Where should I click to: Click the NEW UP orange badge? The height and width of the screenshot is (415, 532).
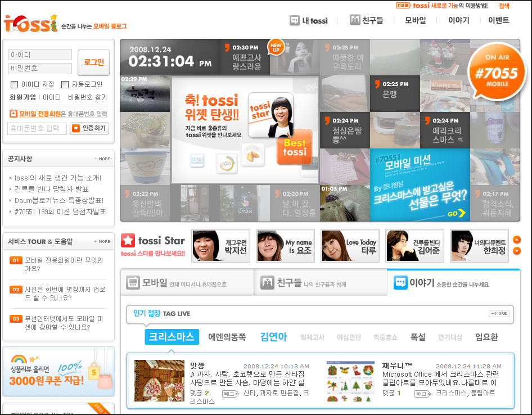tap(276, 48)
